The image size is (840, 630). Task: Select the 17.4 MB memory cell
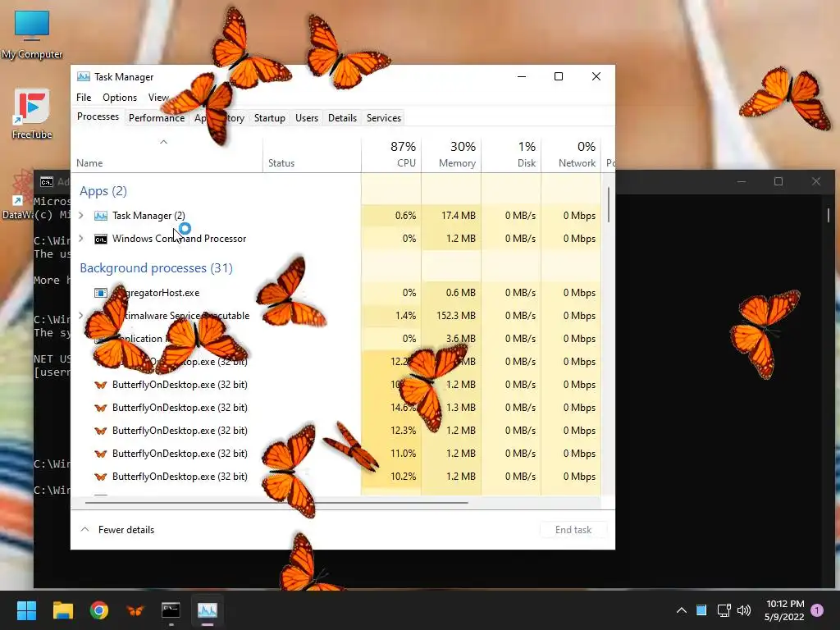coord(451,216)
